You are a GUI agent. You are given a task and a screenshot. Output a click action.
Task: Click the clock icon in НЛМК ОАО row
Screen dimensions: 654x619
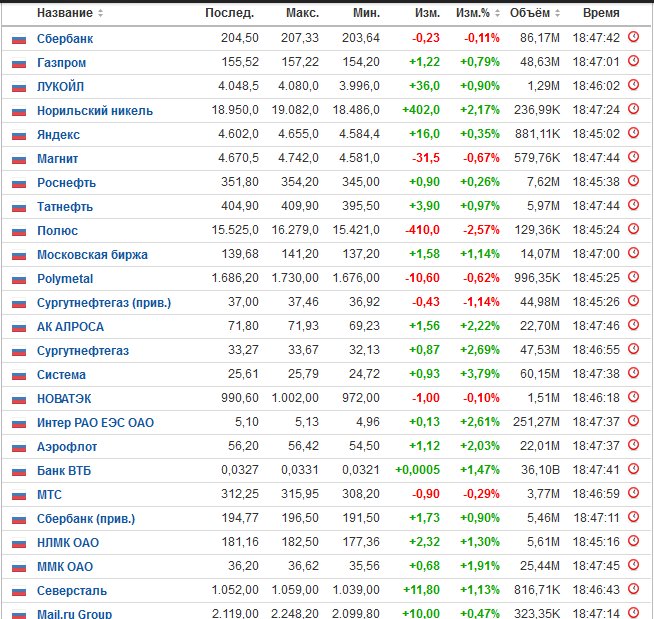click(x=633, y=541)
